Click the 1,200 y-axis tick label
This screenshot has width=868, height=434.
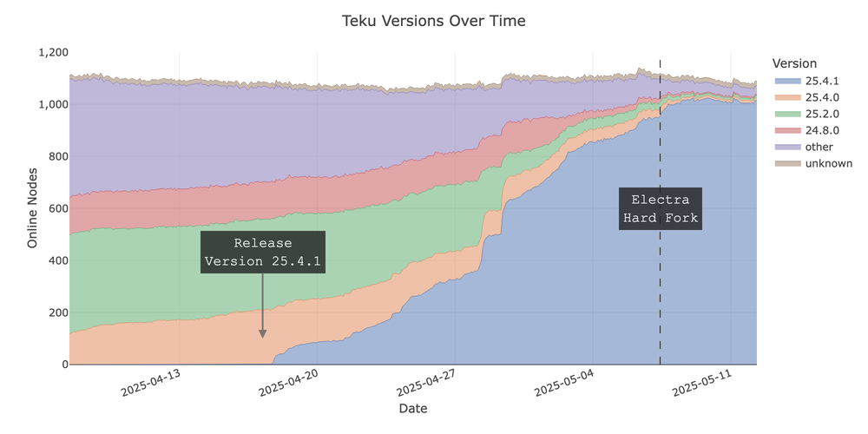(52, 52)
